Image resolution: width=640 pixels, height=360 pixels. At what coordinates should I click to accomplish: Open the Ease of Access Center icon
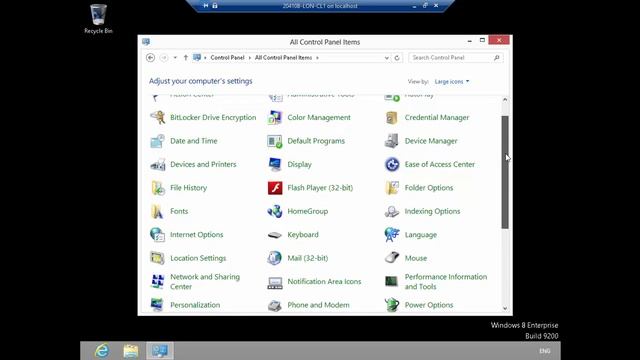[x=392, y=164]
